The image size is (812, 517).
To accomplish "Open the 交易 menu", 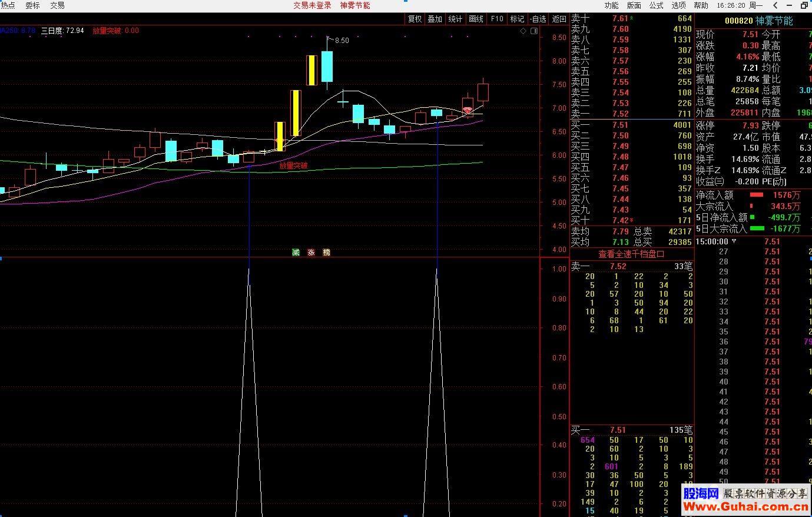I will pos(57,5).
